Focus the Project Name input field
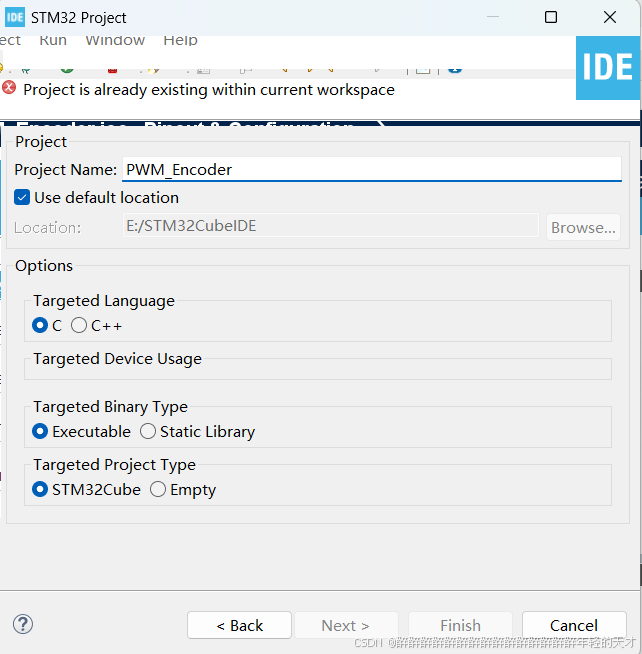 [372, 170]
